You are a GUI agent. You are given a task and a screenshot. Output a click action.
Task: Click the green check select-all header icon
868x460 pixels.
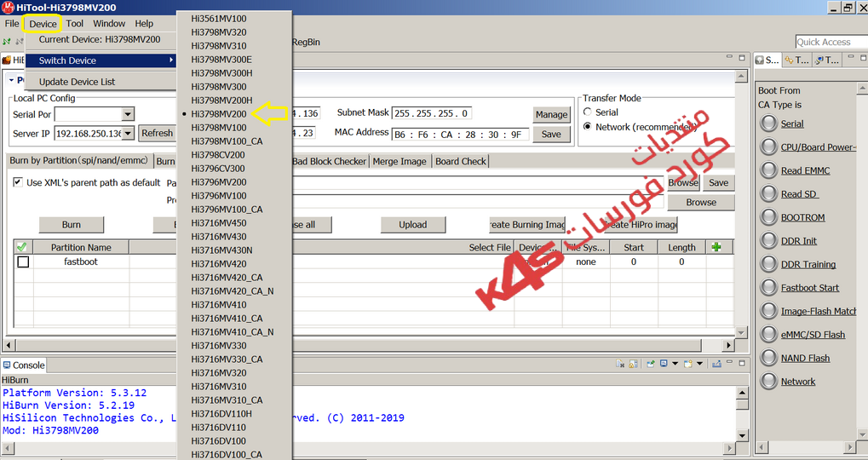(22, 247)
